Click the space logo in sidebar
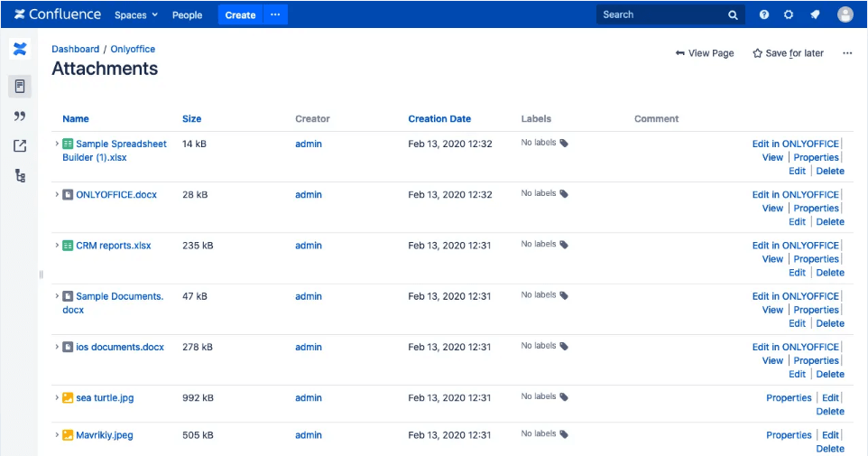Screen dimensions: 868x456 (x=20, y=50)
